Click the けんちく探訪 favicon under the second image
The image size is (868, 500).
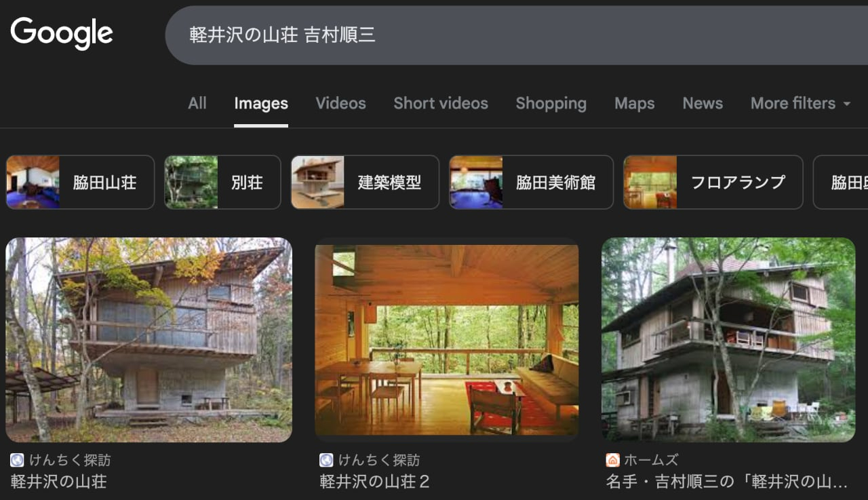point(326,460)
